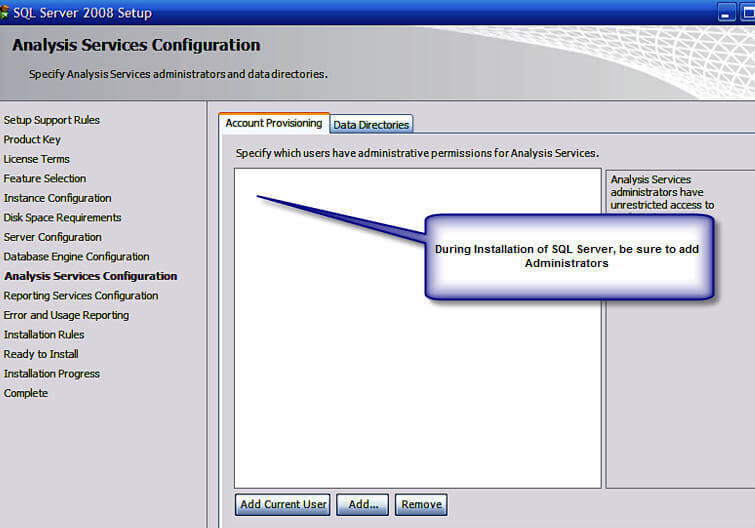The image size is (755, 528).
Task: Select the Complete step
Action: [26, 393]
